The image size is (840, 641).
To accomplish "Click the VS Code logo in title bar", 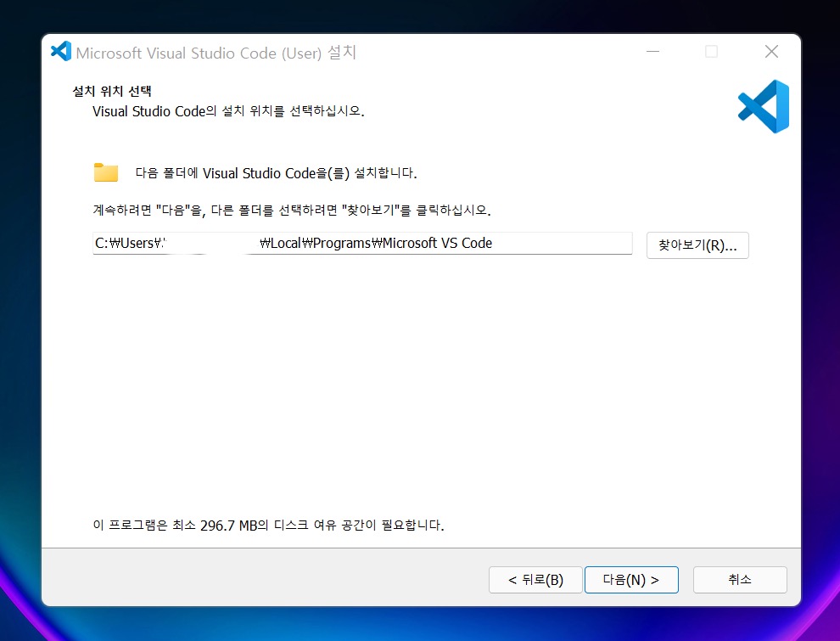I will pos(61,52).
